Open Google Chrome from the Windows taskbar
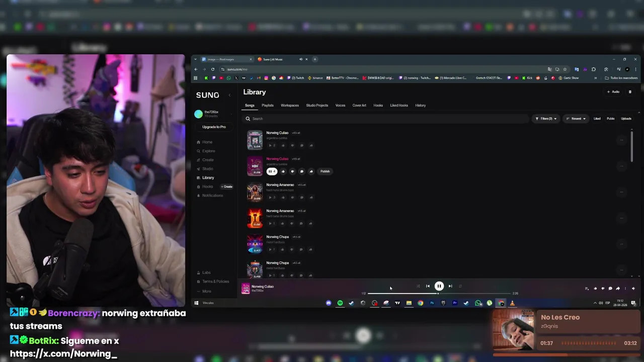This screenshot has height=362, width=644. pyautogui.click(x=420, y=303)
